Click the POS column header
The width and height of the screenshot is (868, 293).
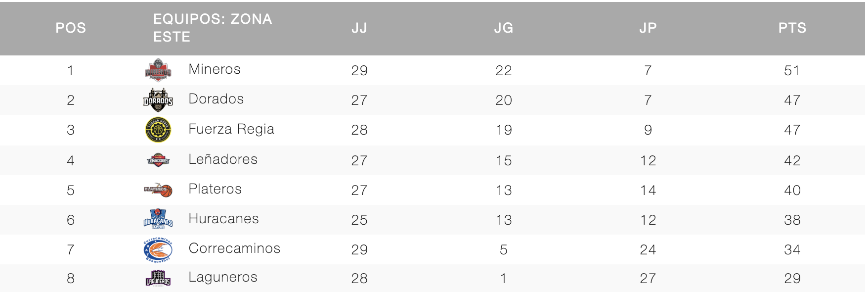pyautogui.click(x=71, y=28)
